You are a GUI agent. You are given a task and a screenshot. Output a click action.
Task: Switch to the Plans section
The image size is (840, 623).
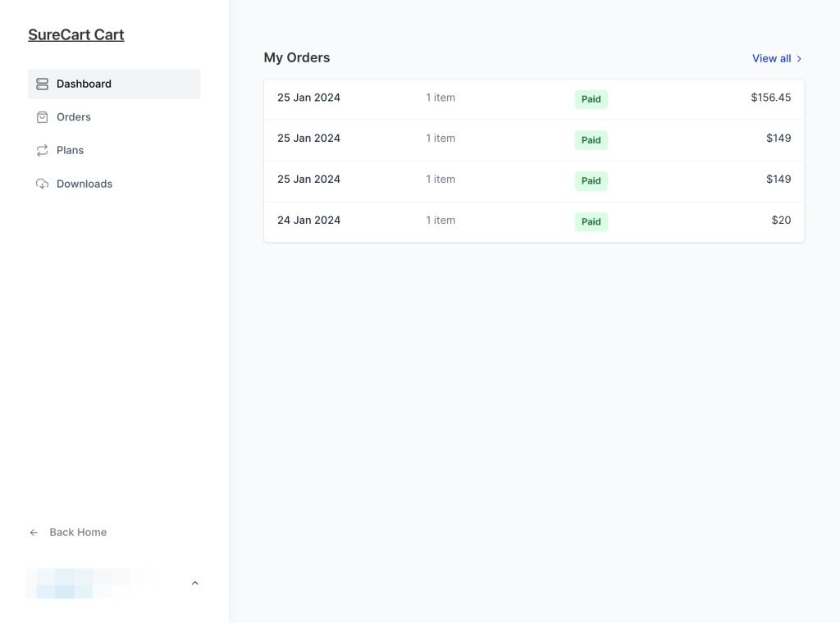coord(70,150)
